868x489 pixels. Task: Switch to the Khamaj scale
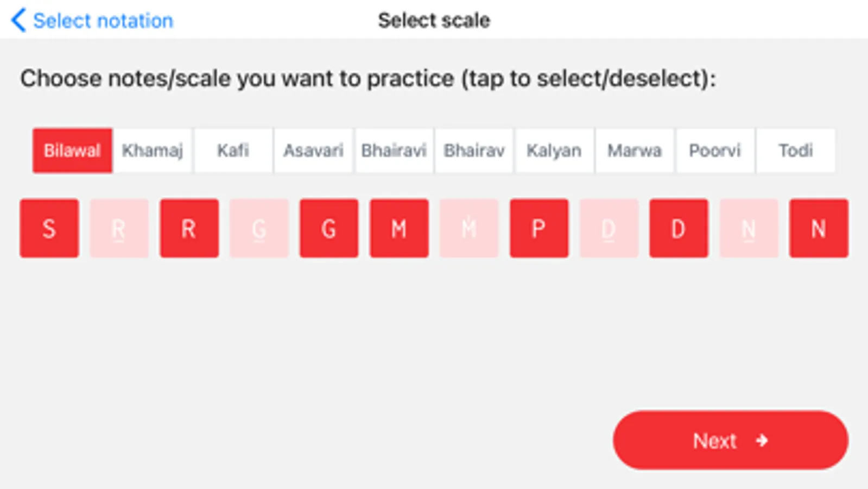click(x=153, y=151)
